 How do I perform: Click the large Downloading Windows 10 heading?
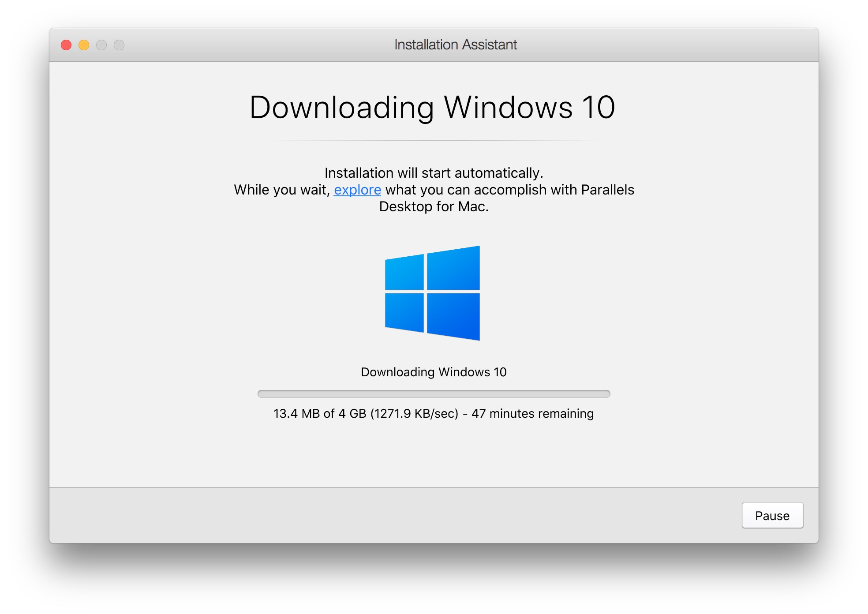432,108
